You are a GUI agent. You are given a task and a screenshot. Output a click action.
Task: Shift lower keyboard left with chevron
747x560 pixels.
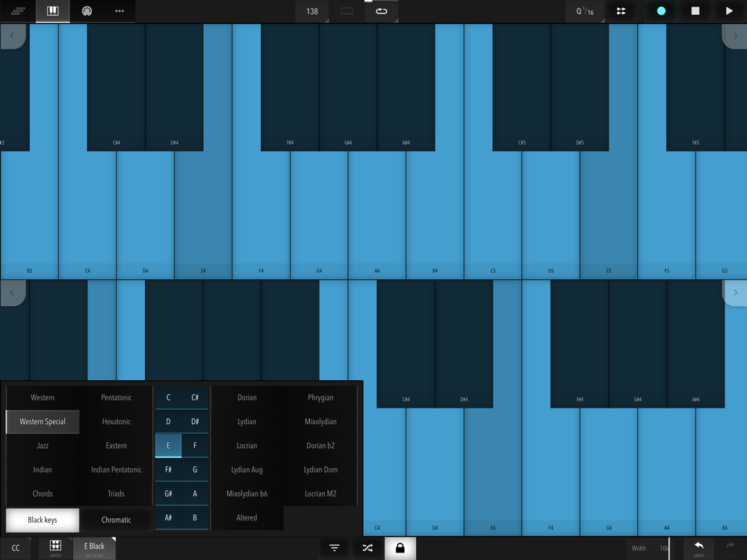pyautogui.click(x=13, y=293)
